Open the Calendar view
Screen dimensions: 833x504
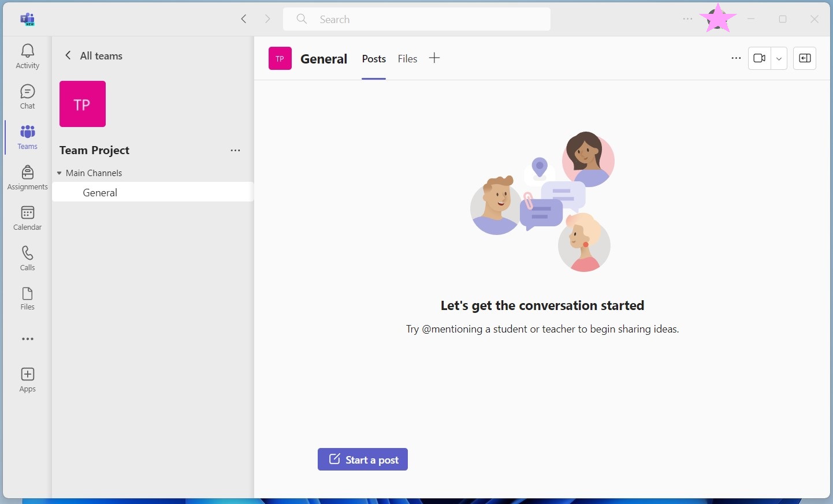(27, 218)
